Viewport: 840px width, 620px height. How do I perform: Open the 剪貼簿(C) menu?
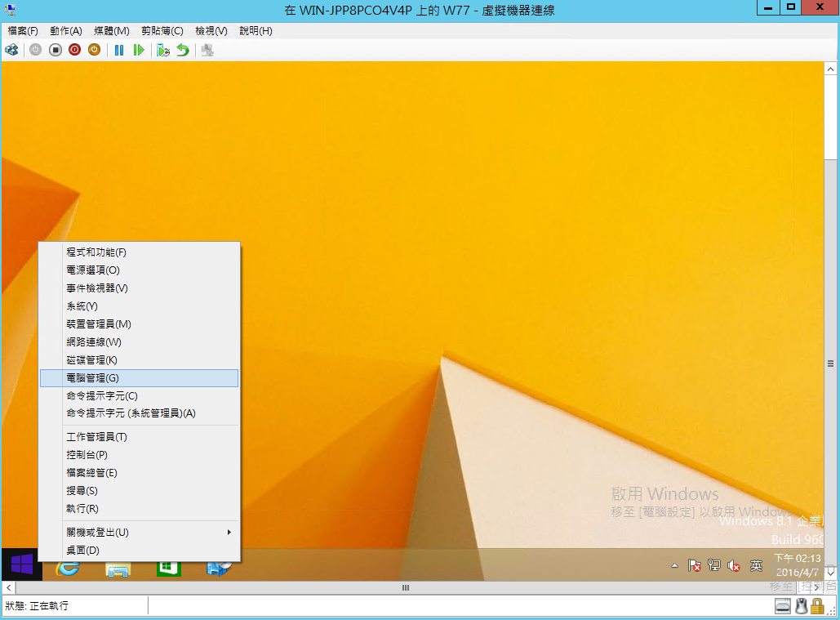tap(162, 31)
